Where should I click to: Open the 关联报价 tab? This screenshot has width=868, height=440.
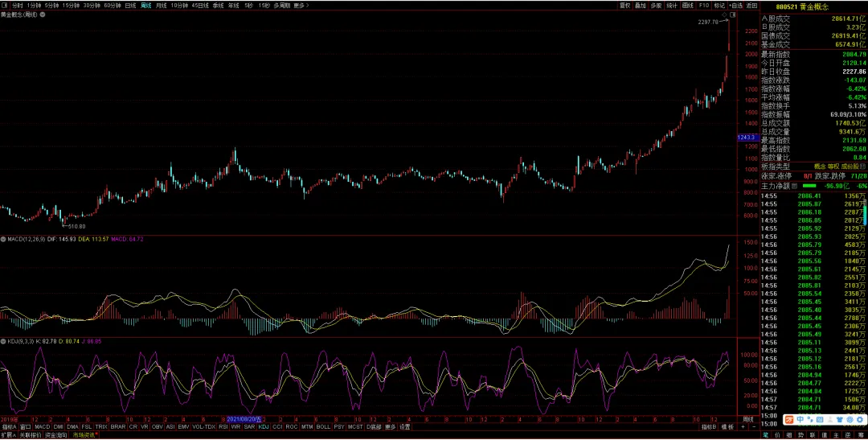(x=30, y=435)
